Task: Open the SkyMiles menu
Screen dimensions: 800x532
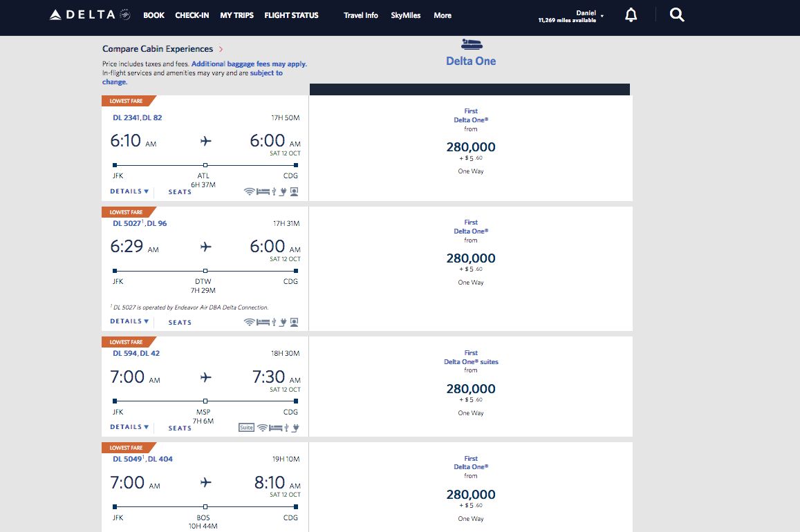Action: coord(406,15)
